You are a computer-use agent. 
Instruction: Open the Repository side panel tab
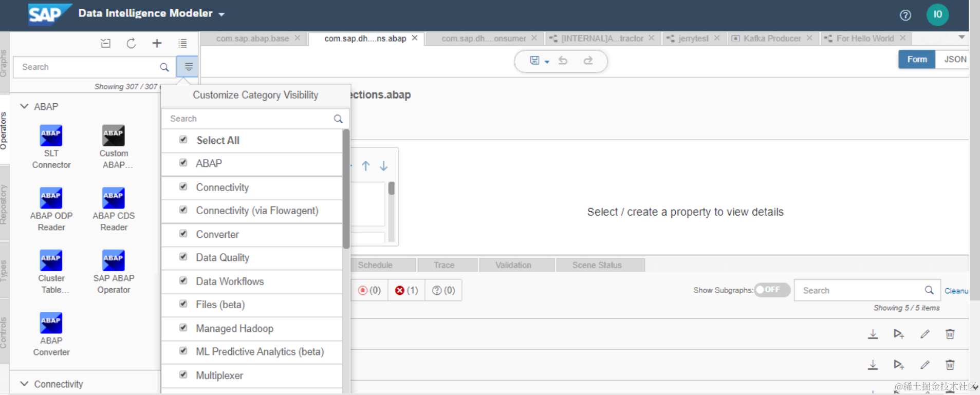click(x=4, y=204)
